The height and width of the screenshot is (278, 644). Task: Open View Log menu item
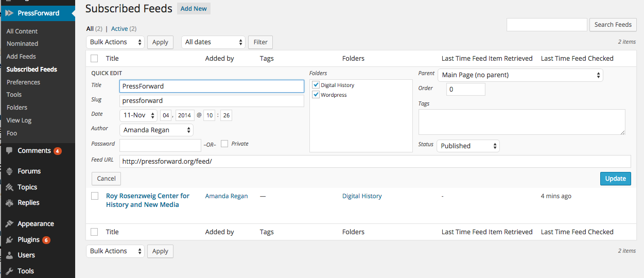(19, 120)
